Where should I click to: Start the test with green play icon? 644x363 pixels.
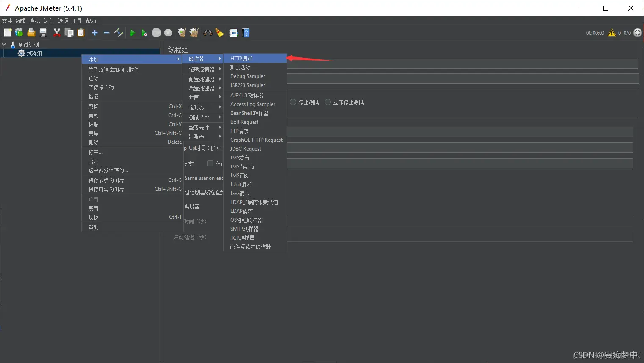(132, 33)
